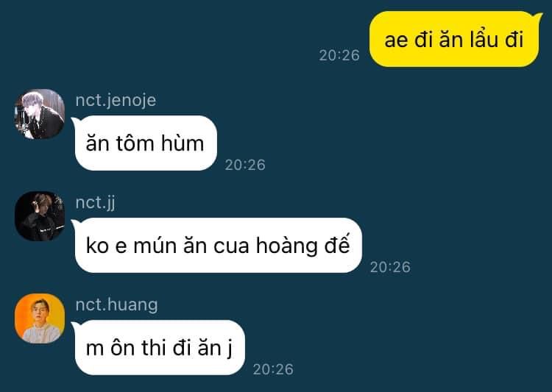
Task: Select the 'm ôn thi đi ăn j' bubble
Action: 159,347
